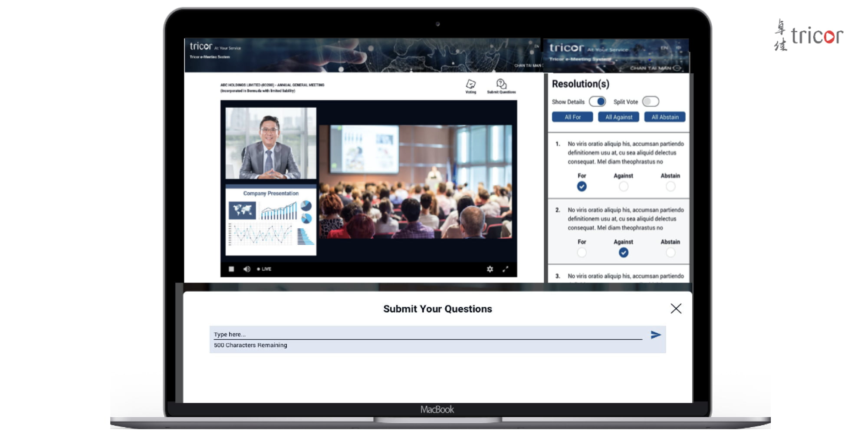Switch language via EN in the Resolution panel header
This screenshot has width=868, height=434.
(664, 48)
